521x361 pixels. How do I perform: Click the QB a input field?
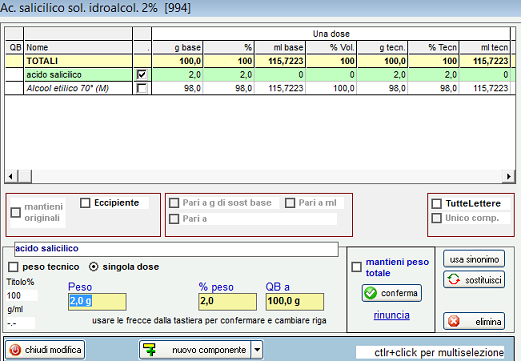click(x=295, y=302)
